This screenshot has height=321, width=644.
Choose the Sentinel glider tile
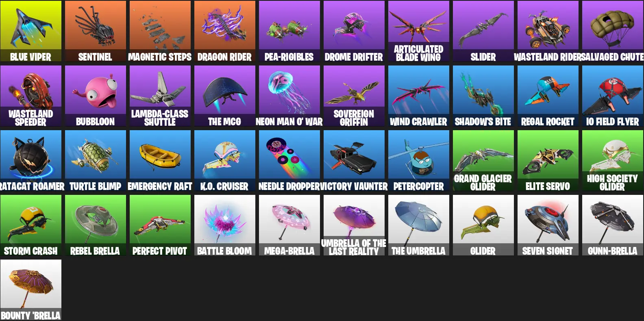(x=96, y=31)
